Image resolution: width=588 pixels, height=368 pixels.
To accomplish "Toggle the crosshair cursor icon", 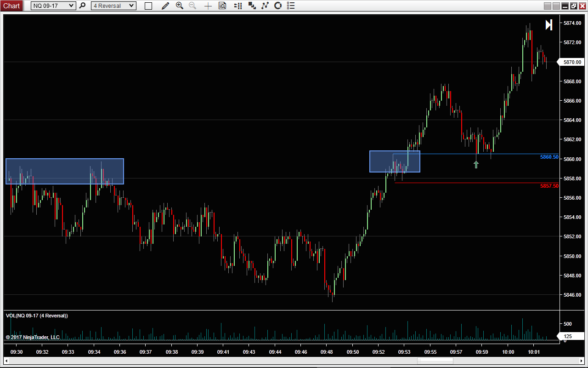I will [x=208, y=6].
